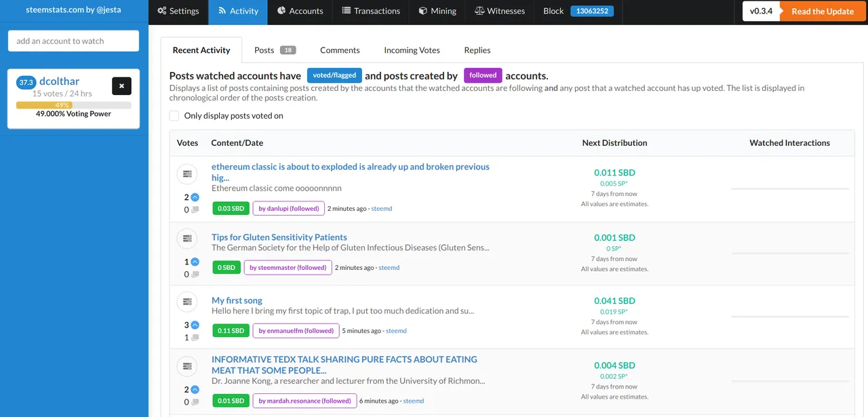
Task: Click the upvote arrow icon on My first song
Action: pos(195,325)
